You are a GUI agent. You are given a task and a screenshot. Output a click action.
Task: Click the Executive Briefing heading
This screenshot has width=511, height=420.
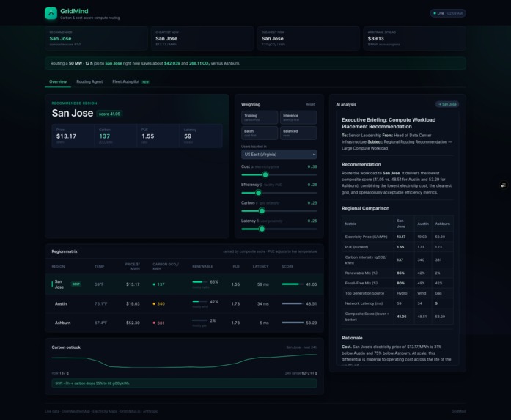tap(389, 123)
